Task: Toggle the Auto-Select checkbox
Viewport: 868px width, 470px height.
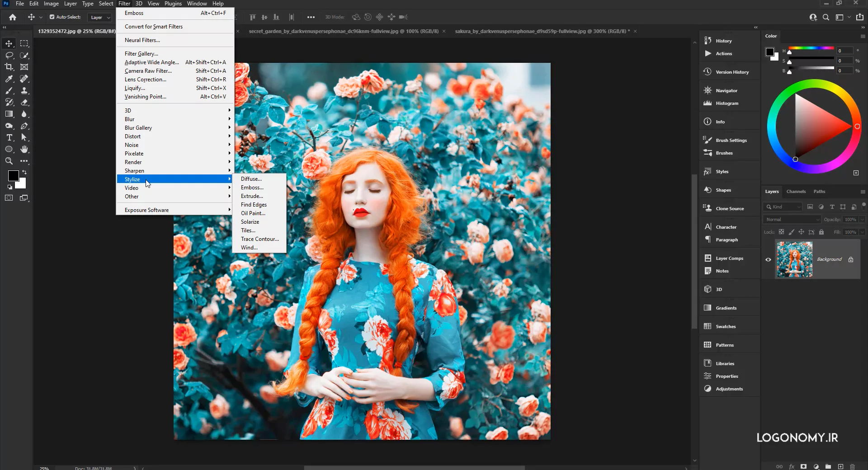Action: click(52, 17)
